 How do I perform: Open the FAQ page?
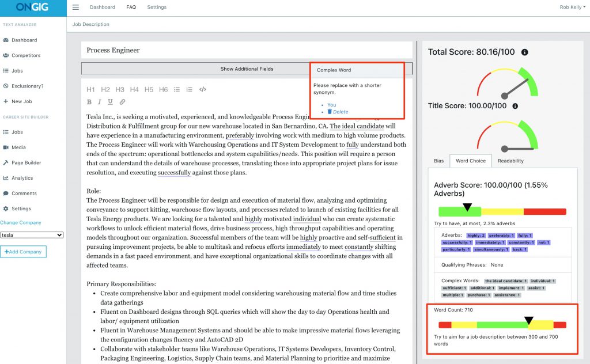pos(131,7)
